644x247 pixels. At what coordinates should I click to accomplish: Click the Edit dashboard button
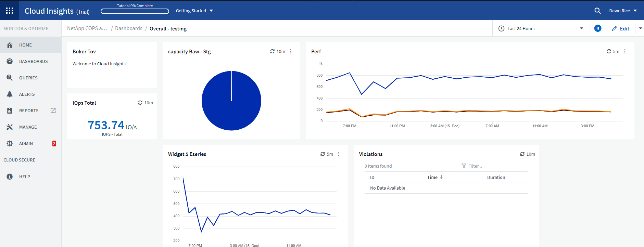pyautogui.click(x=620, y=28)
